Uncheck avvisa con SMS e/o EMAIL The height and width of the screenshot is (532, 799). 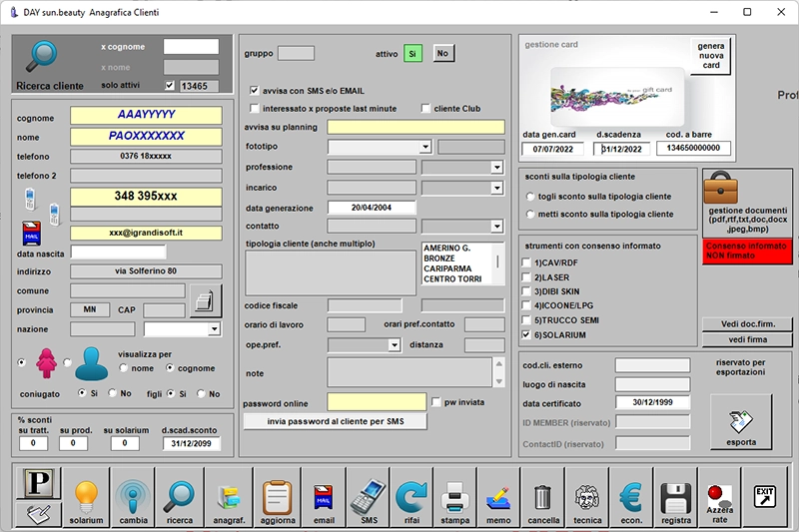[x=254, y=91]
